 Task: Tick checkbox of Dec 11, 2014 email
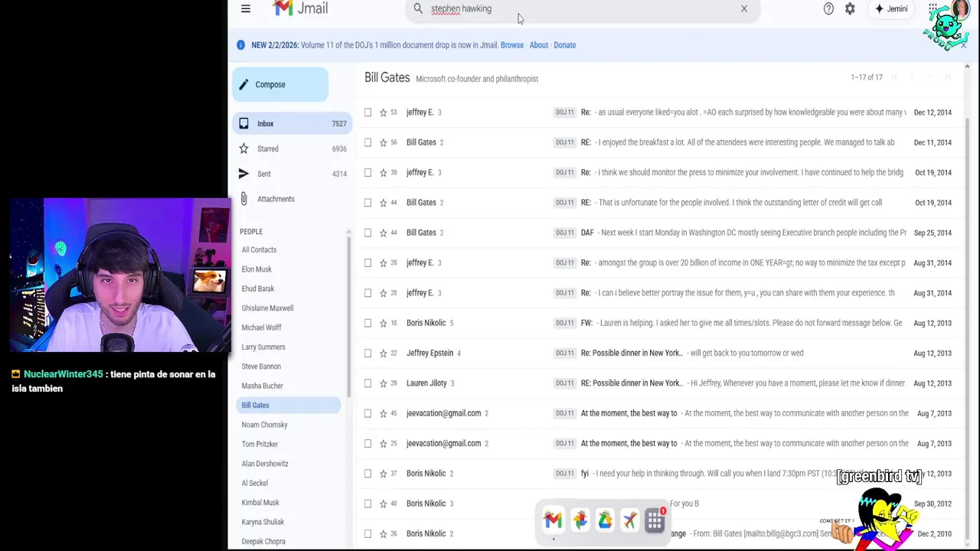click(x=367, y=142)
